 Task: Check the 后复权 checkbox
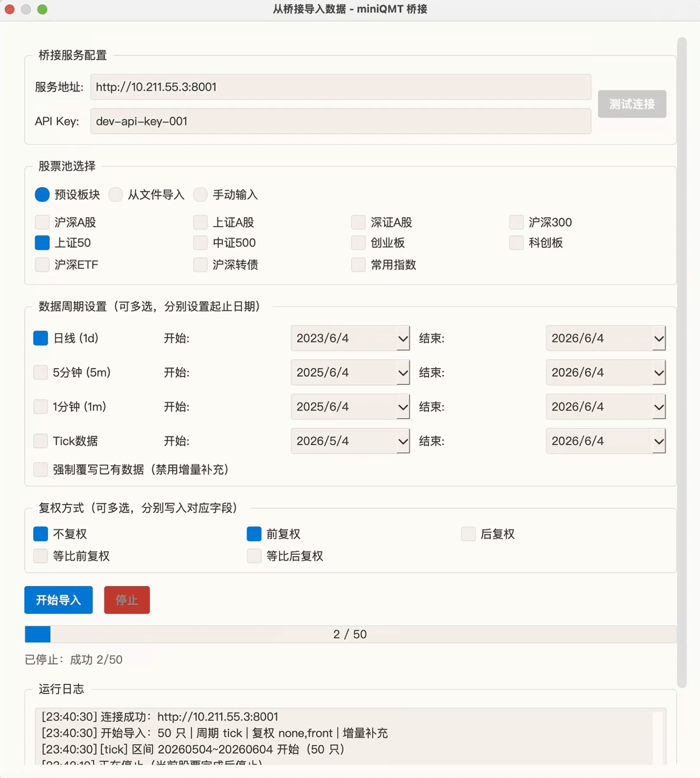[x=468, y=534]
